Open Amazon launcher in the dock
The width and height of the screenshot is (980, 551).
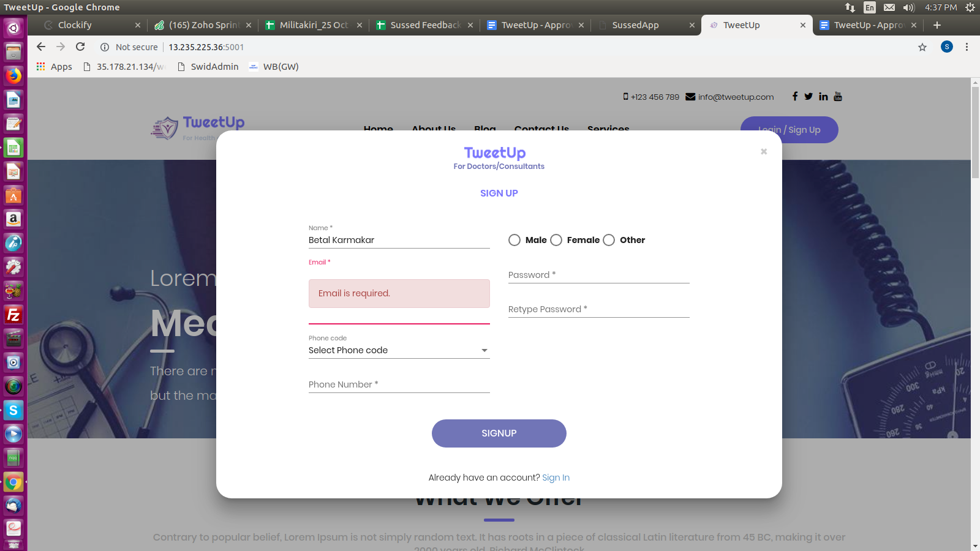tap(13, 219)
